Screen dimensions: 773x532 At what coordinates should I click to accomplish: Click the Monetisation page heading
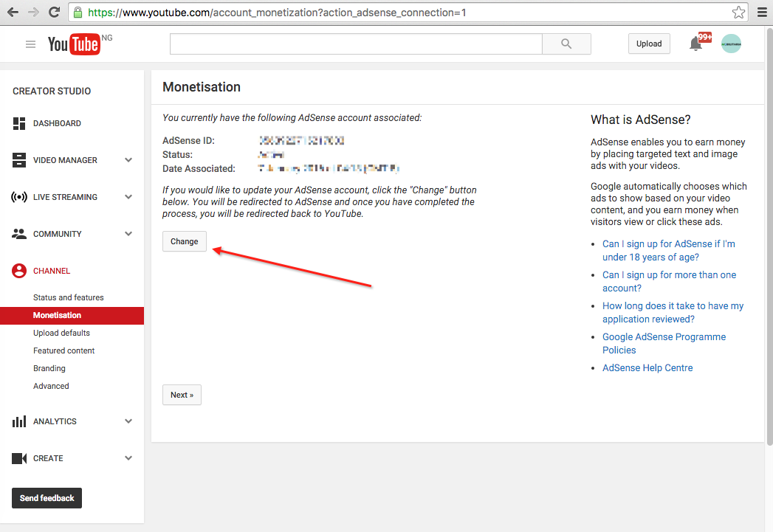(x=202, y=87)
